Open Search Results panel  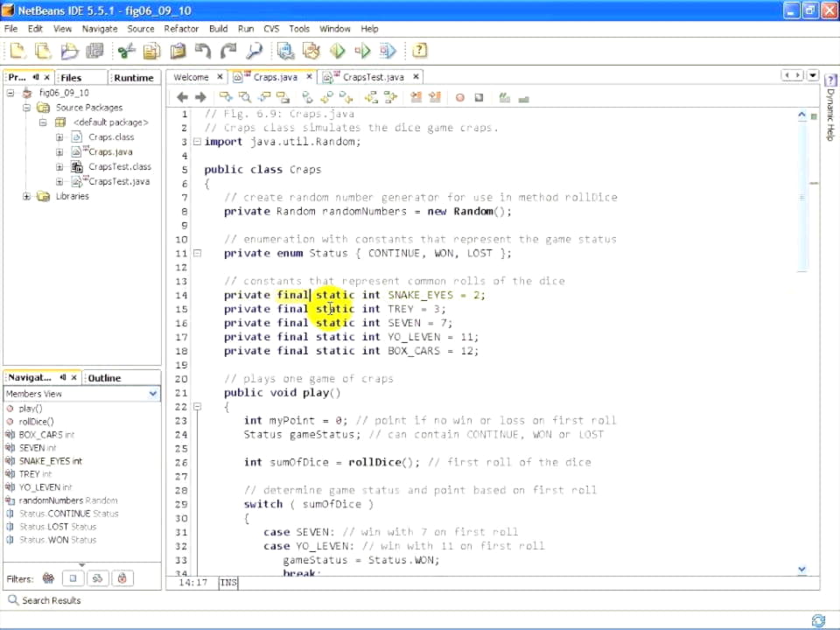click(45, 600)
